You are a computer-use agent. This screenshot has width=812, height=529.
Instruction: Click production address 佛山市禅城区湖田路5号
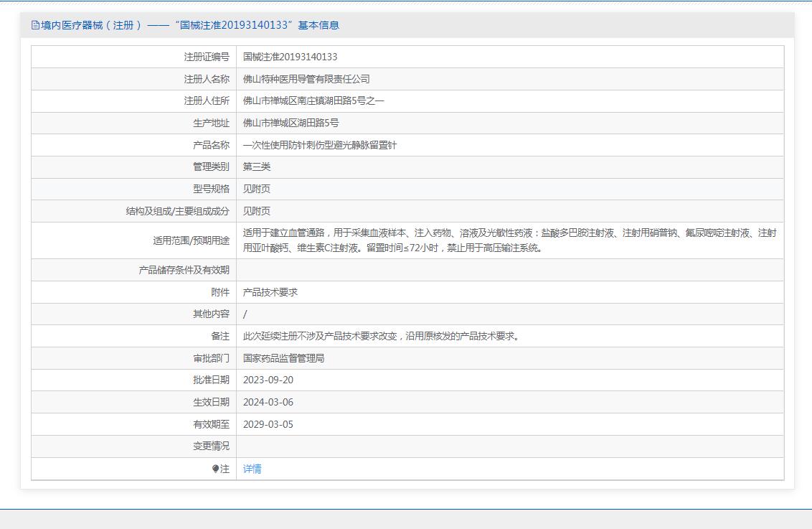[x=291, y=123]
